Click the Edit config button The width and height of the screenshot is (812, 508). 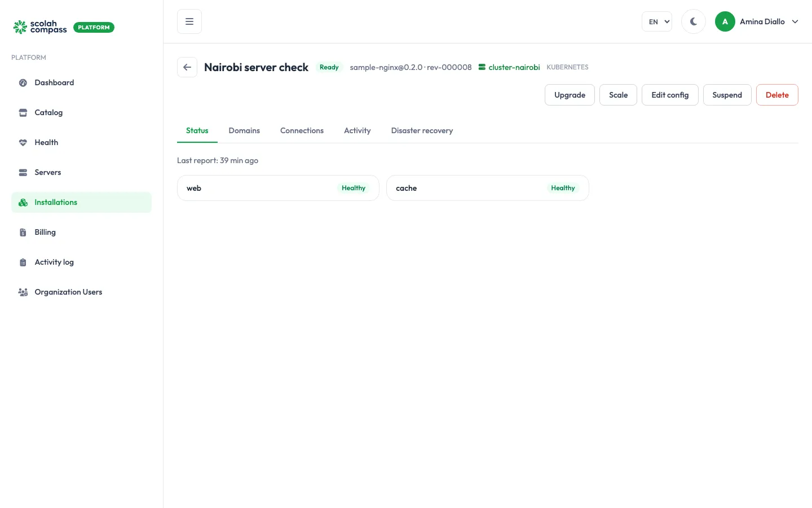point(670,95)
